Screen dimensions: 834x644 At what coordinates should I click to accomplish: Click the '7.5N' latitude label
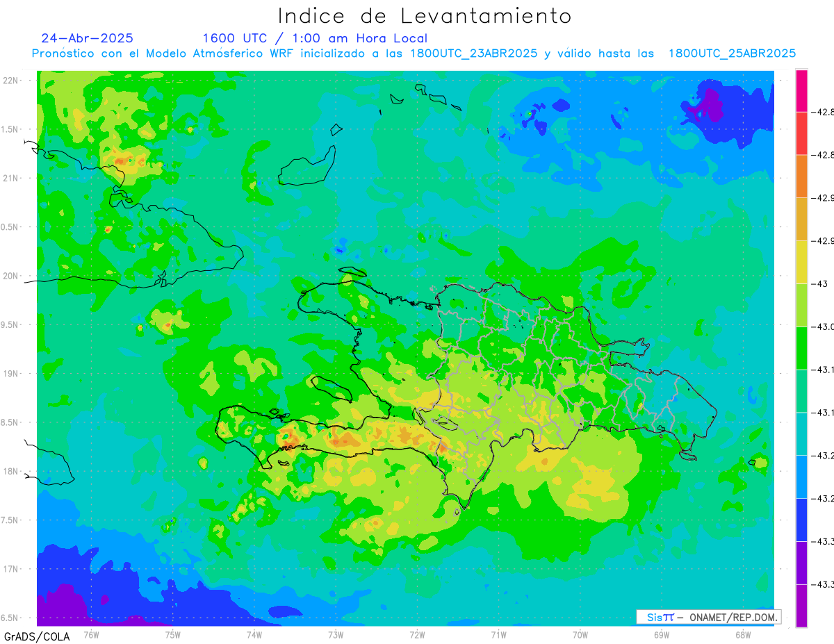tap(10, 520)
